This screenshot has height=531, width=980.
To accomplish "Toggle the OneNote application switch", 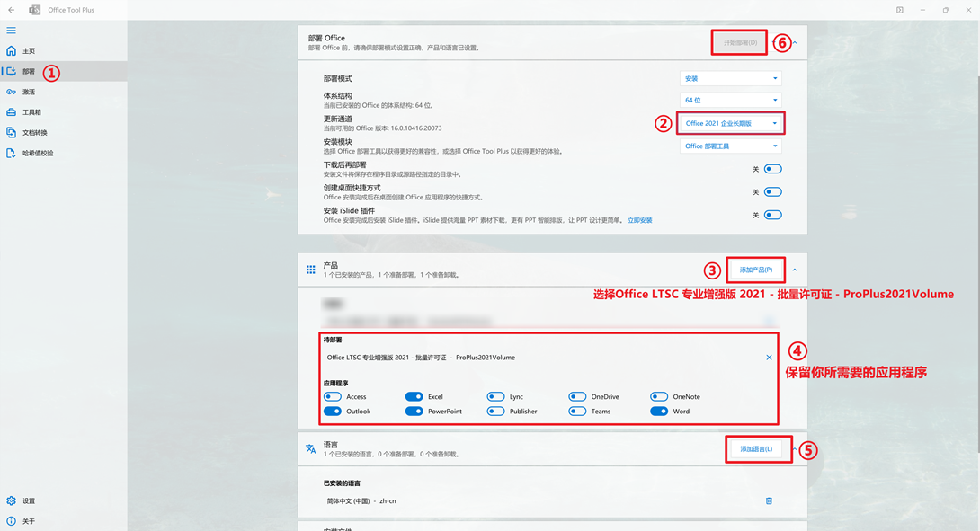I will click(x=659, y=397).
